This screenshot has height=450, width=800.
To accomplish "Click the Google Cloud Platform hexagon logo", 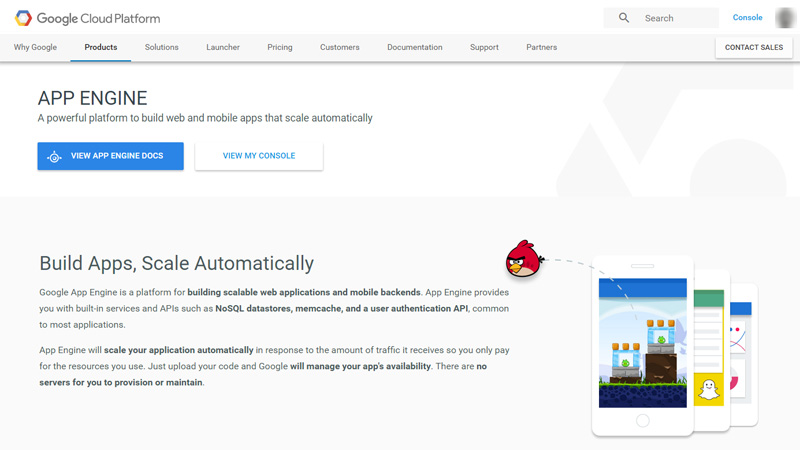I will point(23,18).
